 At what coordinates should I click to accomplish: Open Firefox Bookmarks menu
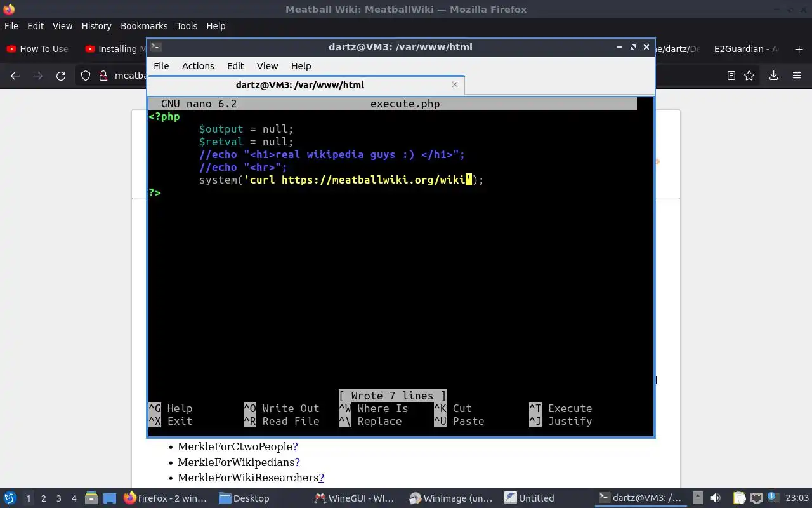tap(144, 26)
